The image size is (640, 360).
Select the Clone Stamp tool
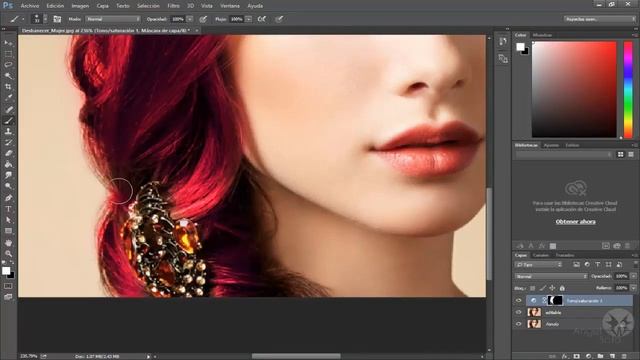8,131
